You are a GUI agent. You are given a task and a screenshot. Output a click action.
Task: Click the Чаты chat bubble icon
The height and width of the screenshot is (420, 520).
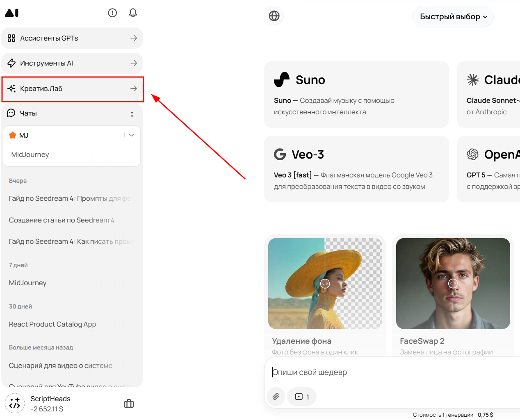pos(11,113)
